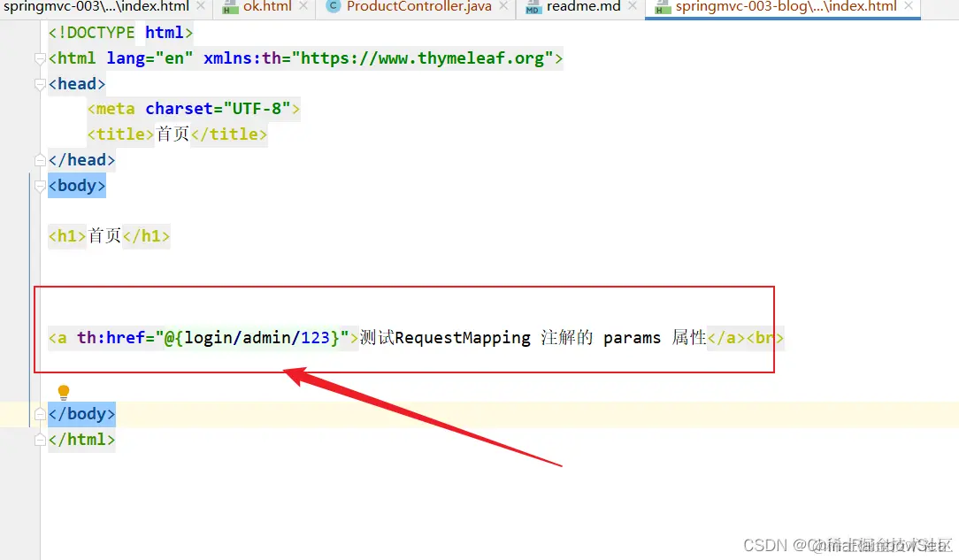Select the springmvc-003-blog index.html tab
The width and height of the screenshot is (959, 560).
tap(786, 7)
